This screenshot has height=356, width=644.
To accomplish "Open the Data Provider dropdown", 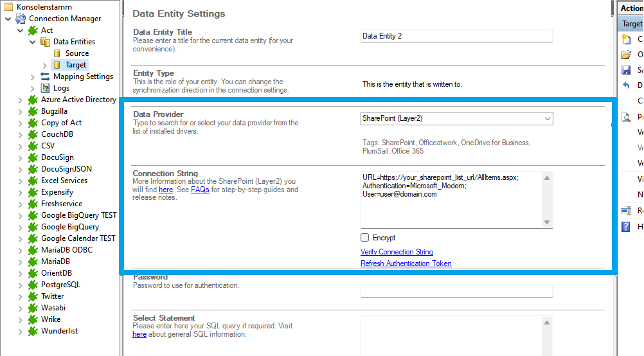I will pos(547,119).
